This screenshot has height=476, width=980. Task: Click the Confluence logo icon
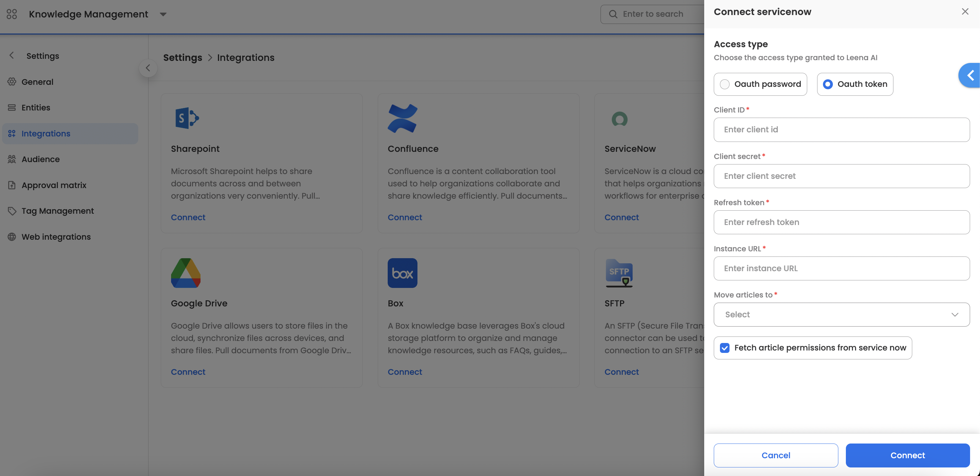[x=402, y=118]
